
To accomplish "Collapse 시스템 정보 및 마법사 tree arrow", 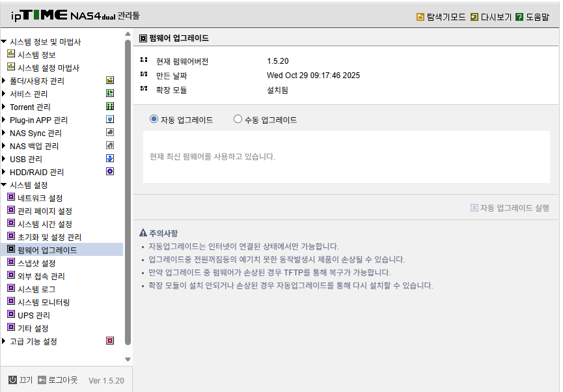I will click(4, 42).
